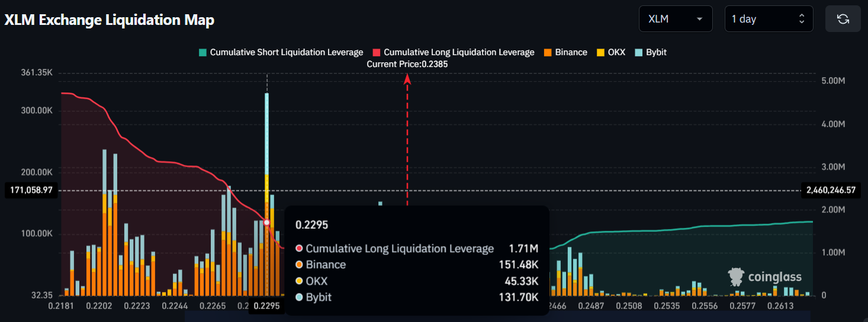This screenshot has width=868, height=322.
Task: Click the 0.2202 x-axis label
Action: [x=99, y=306]
